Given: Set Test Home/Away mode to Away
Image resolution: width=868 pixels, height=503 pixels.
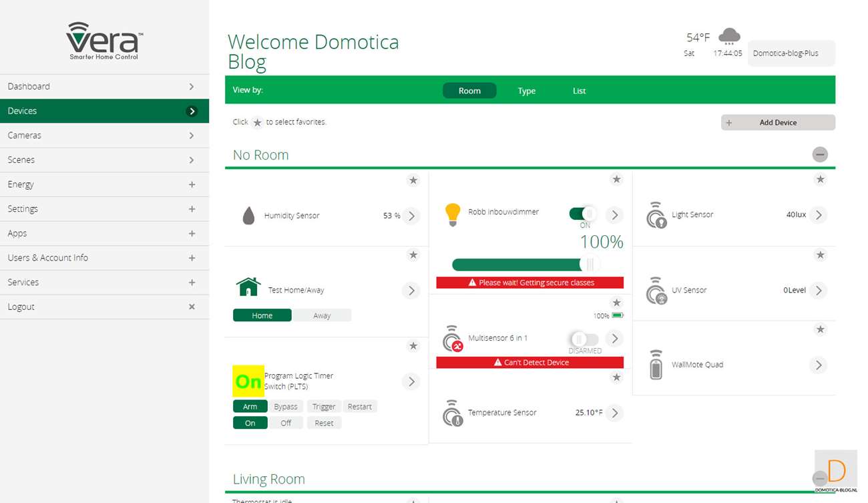Looking at the screenshot, I should click(322, 315).
